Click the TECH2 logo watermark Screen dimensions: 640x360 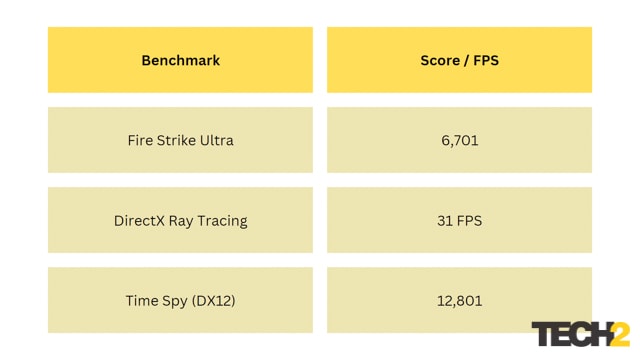(580, 334)
